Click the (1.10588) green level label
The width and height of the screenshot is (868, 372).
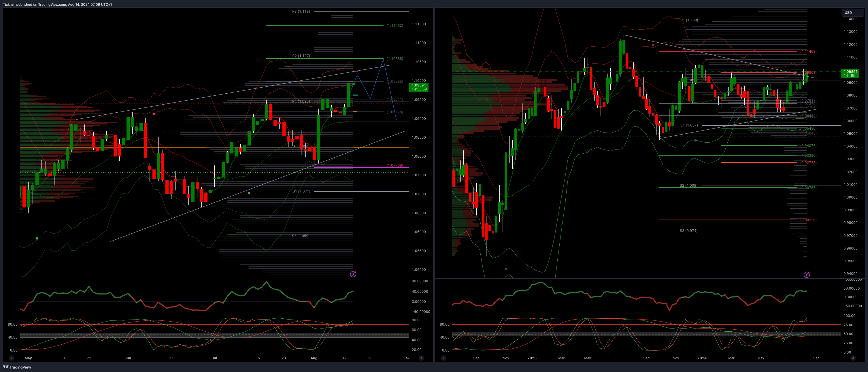(x=395, y=58)
